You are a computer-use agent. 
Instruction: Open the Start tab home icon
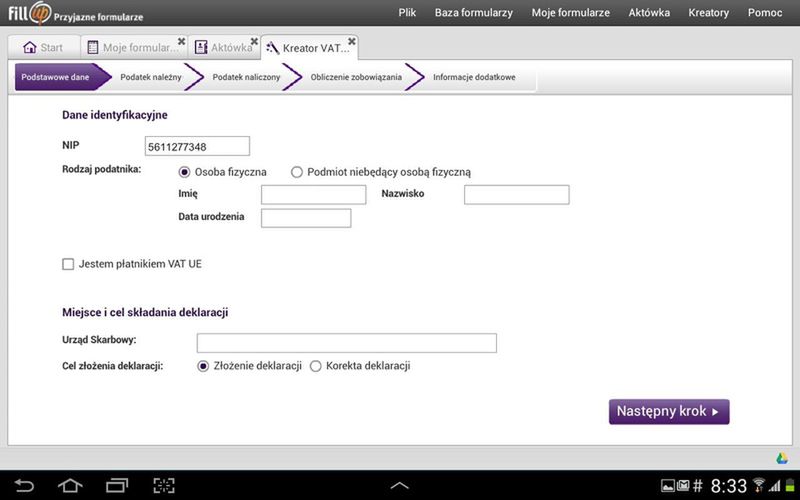click(30, 47)
